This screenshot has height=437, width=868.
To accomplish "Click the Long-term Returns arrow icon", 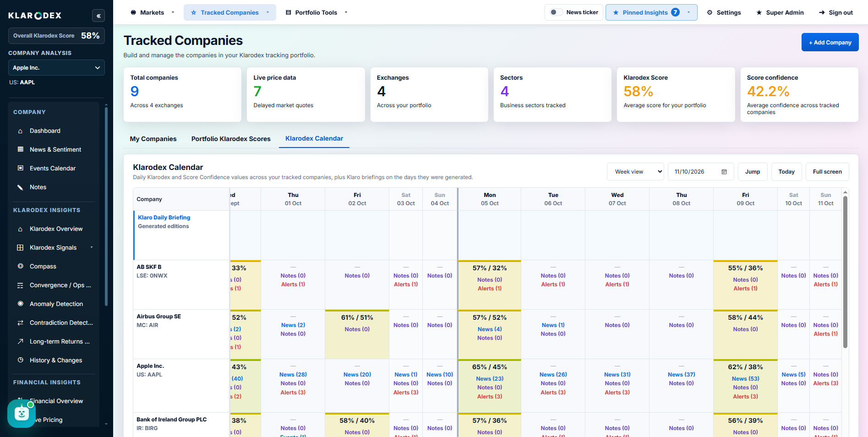I will (20, 341).
